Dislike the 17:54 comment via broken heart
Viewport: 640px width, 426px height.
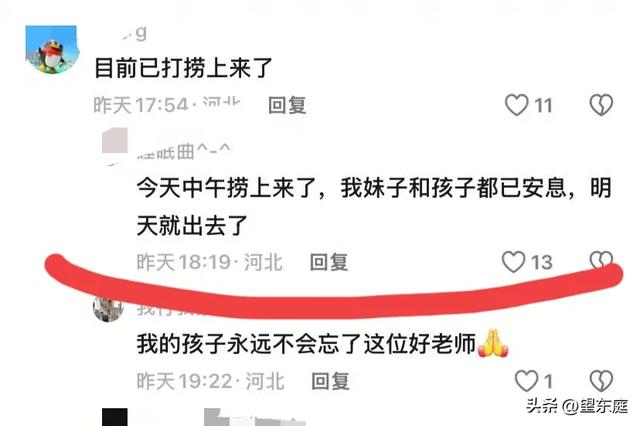[601, 105]
